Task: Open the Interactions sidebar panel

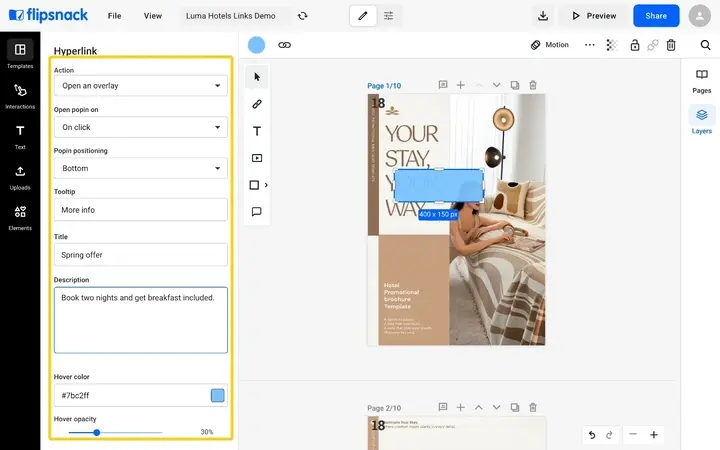Action: (x=20, y=96)
